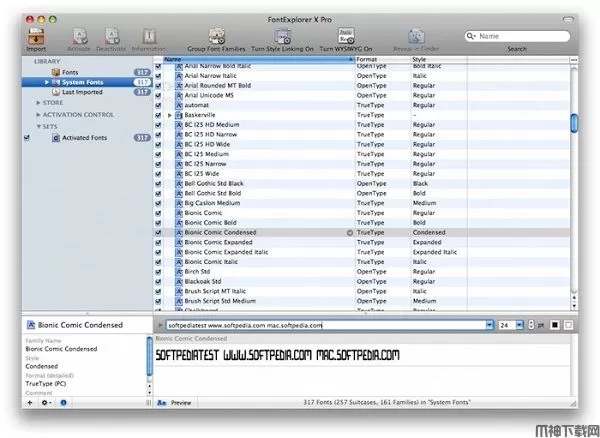
Task: Select the Bionic Comic Bold row
Action: click(x=362, y=223)
